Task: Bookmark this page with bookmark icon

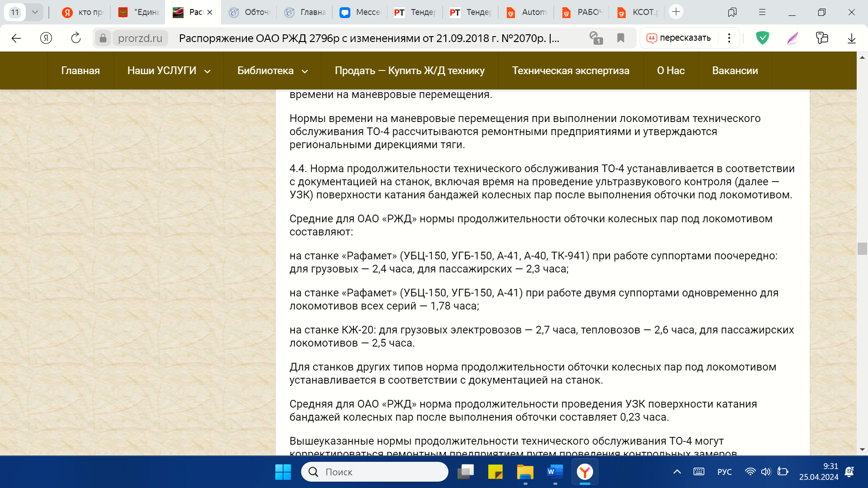Action: click(621, 38)
